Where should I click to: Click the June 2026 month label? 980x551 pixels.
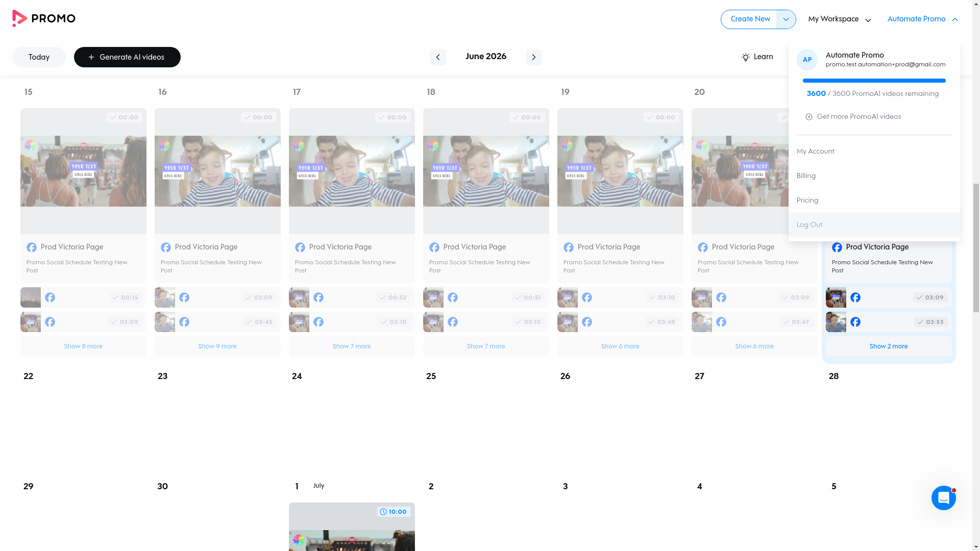(x=486, y=57)
